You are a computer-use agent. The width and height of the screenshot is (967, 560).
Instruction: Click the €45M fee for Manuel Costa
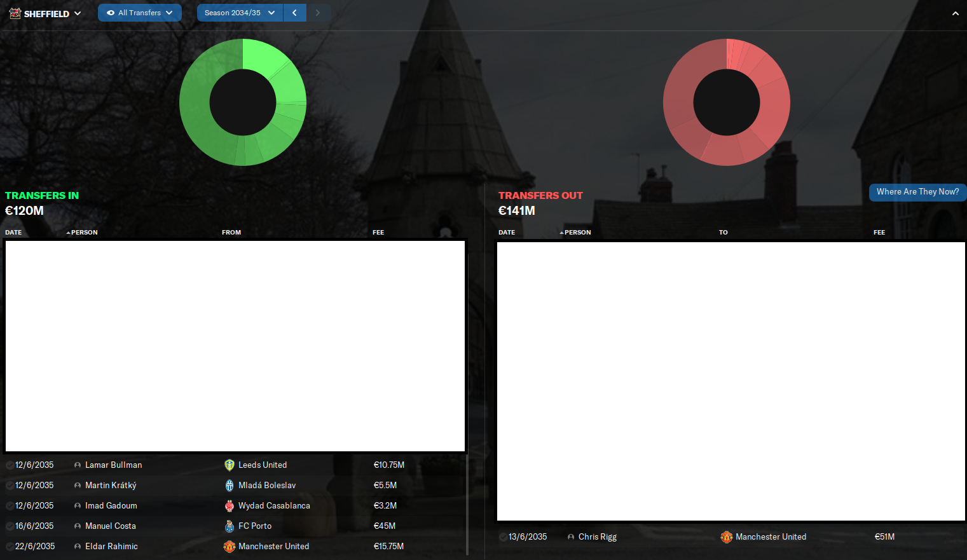[x=385, y=526]
